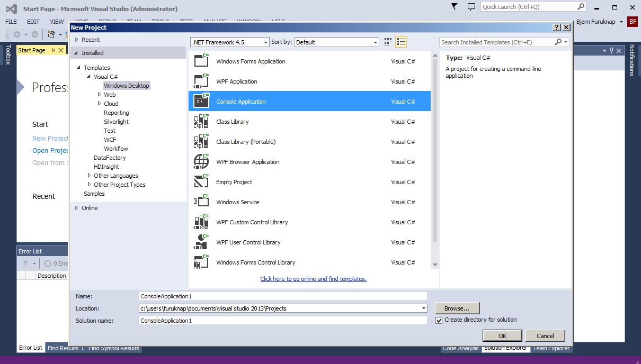Click the Browse... button
The width and height of the screenshot is (641, 364).
click(x=457, y=308)
